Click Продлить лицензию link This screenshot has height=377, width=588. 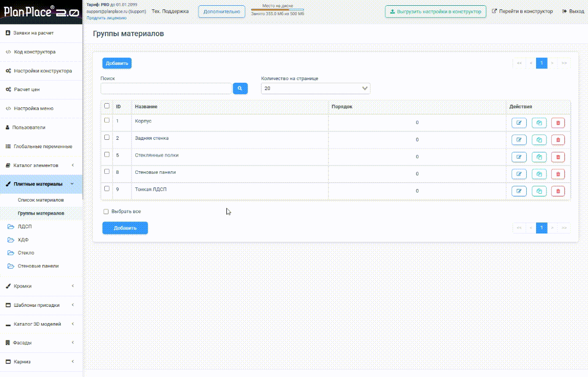click(106, 18)
